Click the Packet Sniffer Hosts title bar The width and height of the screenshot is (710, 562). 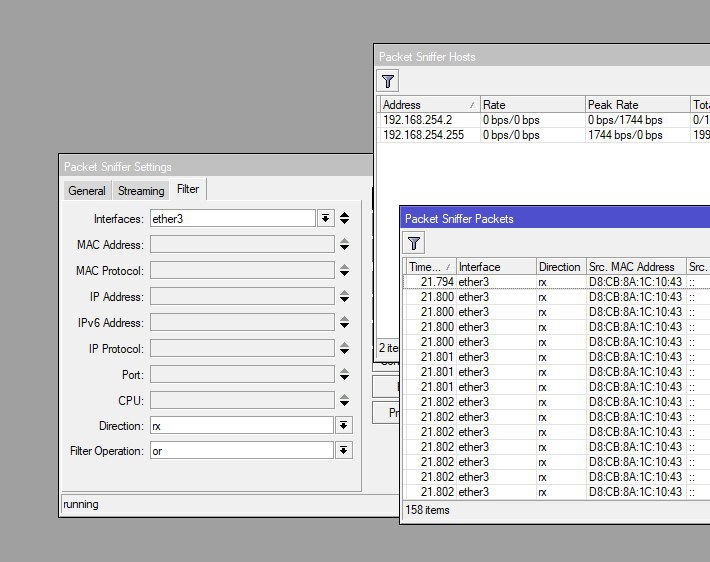[542, 57]
